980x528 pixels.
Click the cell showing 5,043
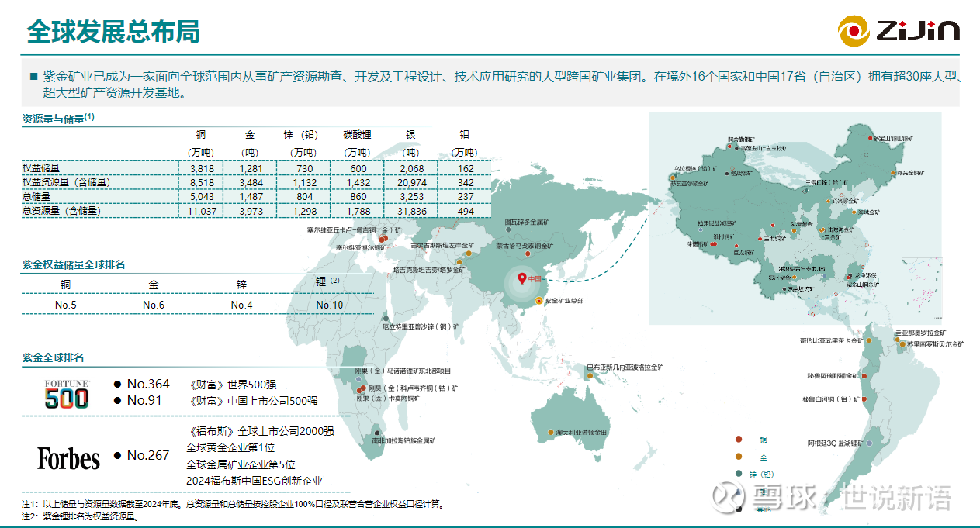pyautogui.click(x=200, y=197)
